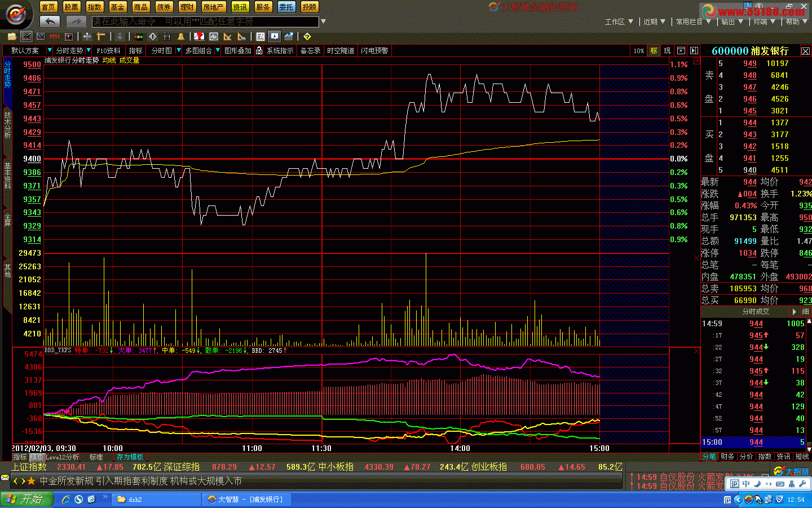812x508 pixels.
Task: Click the monitor waveform toolbar icon
Action: pyautogui.click(x=213, y=36)
